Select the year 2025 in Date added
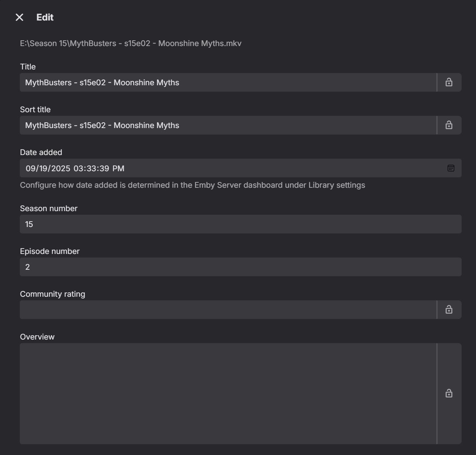 [x=60, y=169]
